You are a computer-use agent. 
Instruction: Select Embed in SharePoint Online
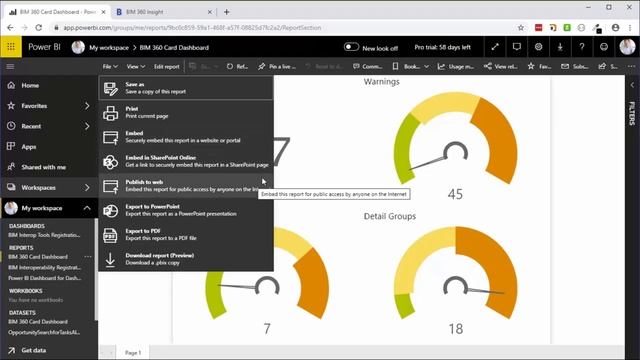[186, 161]
